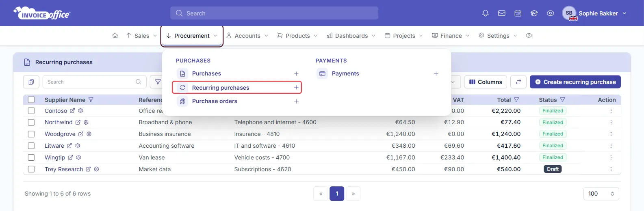Add recurring purchase via plus icon
Viewport: 644px width, 211px height.
(x=296, y=88)
